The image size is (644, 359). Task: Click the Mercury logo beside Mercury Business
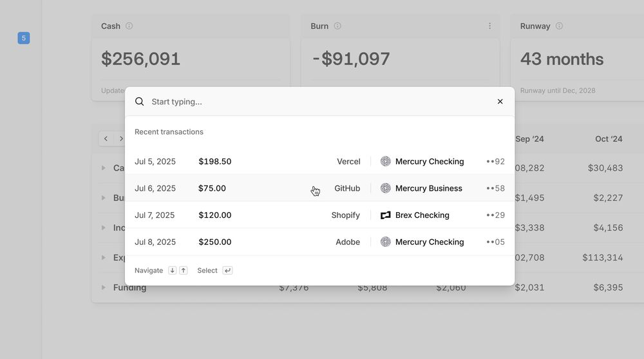point(385,188)
